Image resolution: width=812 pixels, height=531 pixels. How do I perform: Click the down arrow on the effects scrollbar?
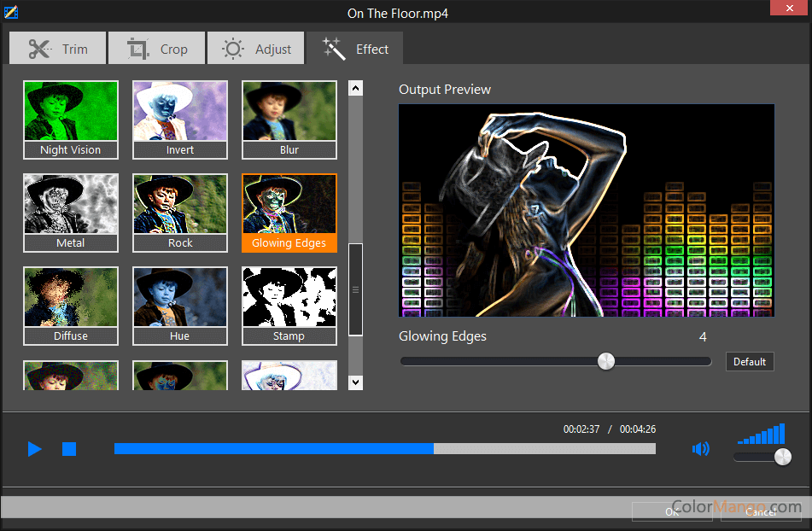(x=355, y=382)
